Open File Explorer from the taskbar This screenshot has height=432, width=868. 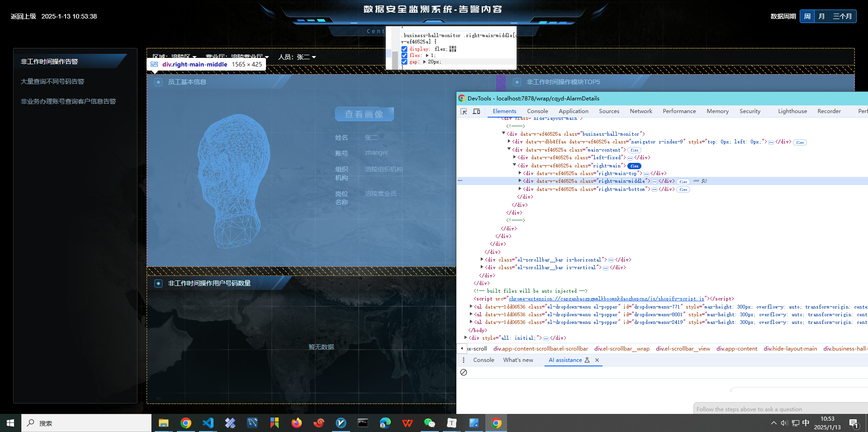point(163,423)
